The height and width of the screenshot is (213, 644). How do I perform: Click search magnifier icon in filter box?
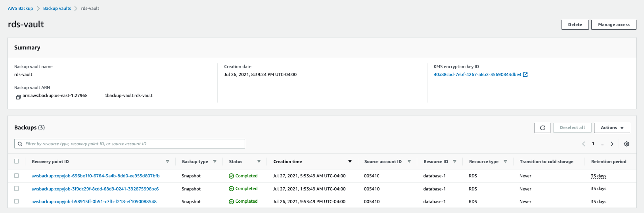coord(20,144)
